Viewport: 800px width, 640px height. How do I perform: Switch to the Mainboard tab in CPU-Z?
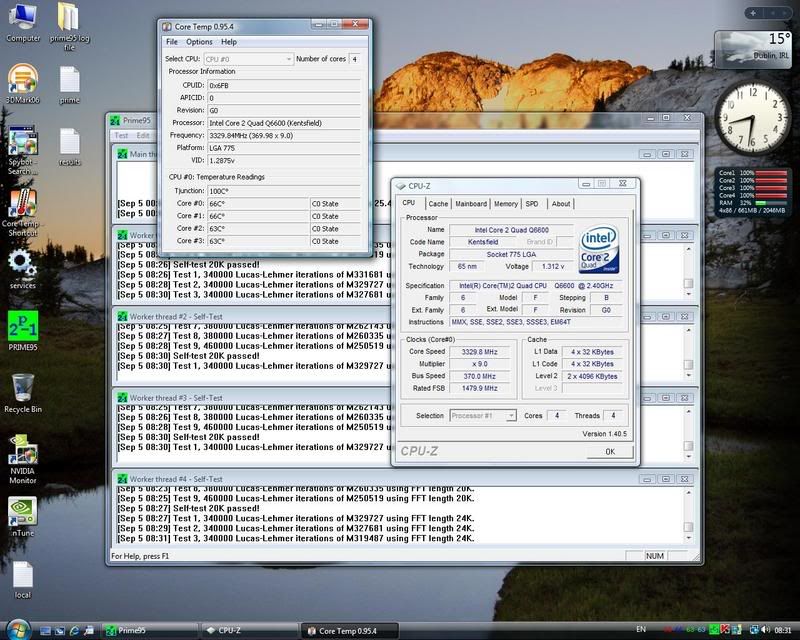click(x=471, y=204)
